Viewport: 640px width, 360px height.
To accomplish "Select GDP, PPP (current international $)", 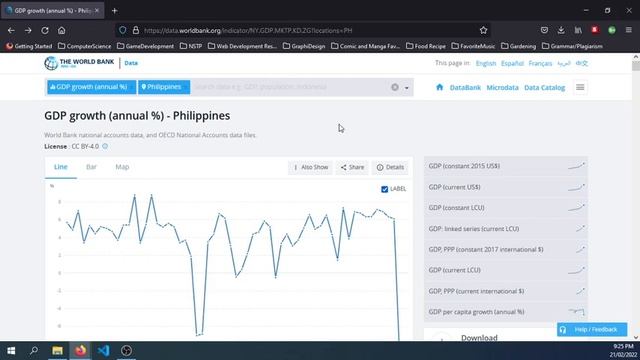I will tap(506, 291).
